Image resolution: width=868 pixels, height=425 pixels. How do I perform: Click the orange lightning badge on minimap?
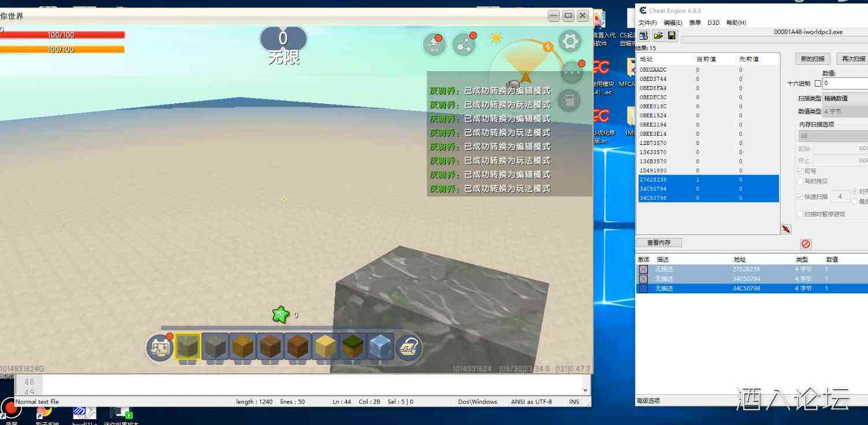pyautogui.click(x=547, y=47)
